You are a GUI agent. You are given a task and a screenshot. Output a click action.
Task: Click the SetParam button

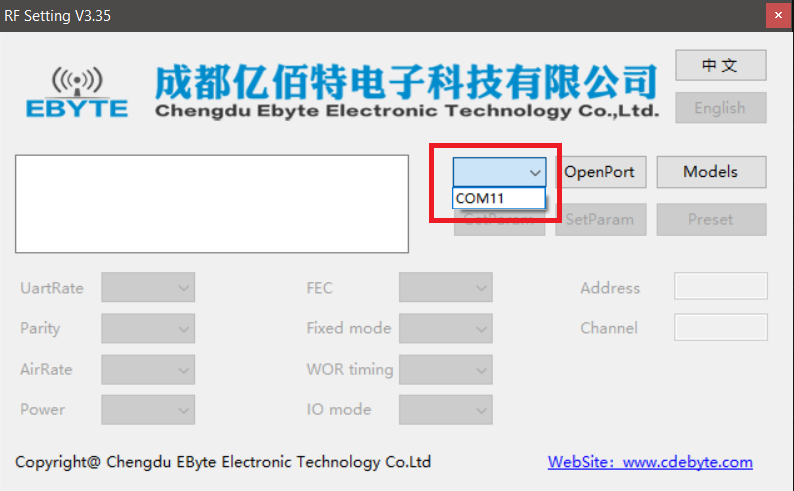tap(601, 220)
